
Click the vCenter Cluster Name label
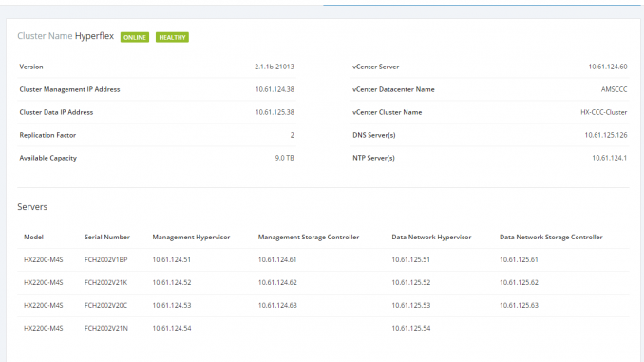click(x=388, y=112)
